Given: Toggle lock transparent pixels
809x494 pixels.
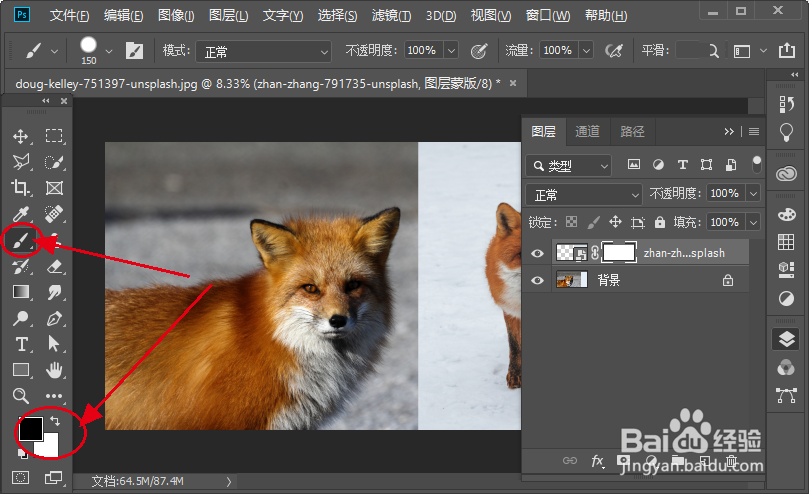Looking at the screenshot, I should [571, 222].
